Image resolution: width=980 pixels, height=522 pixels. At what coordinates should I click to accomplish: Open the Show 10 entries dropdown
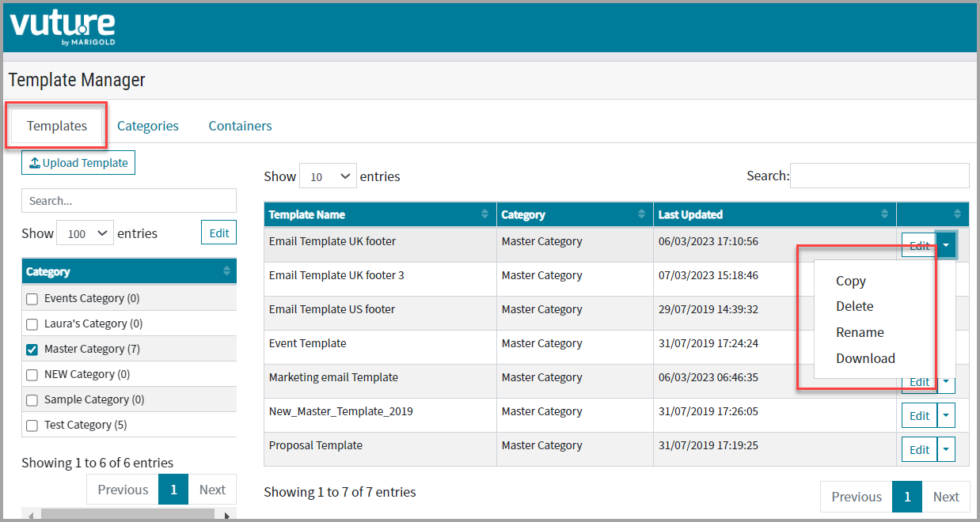click(328, 176)
